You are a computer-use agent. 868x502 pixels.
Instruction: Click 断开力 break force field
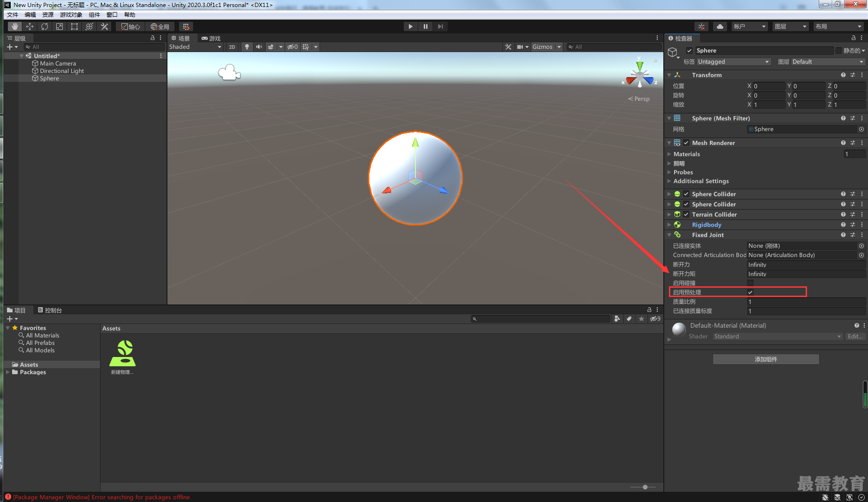pyautogui.click(x=806, y=264)
